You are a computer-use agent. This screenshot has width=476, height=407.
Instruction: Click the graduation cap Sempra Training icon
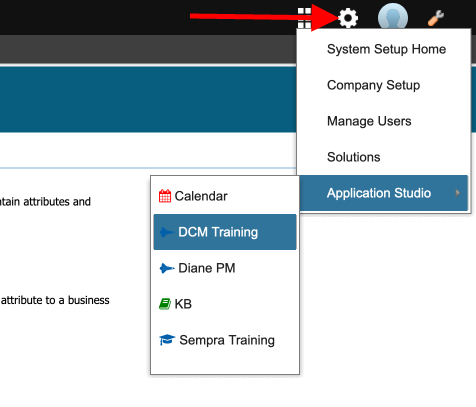(167, 340)
